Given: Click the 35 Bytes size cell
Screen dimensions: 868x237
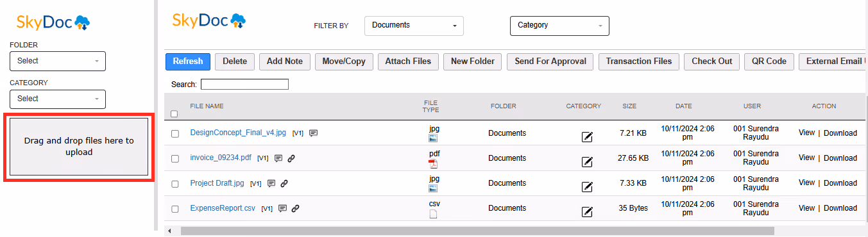Looking at the screenshot, I should [x=633, y=208].
